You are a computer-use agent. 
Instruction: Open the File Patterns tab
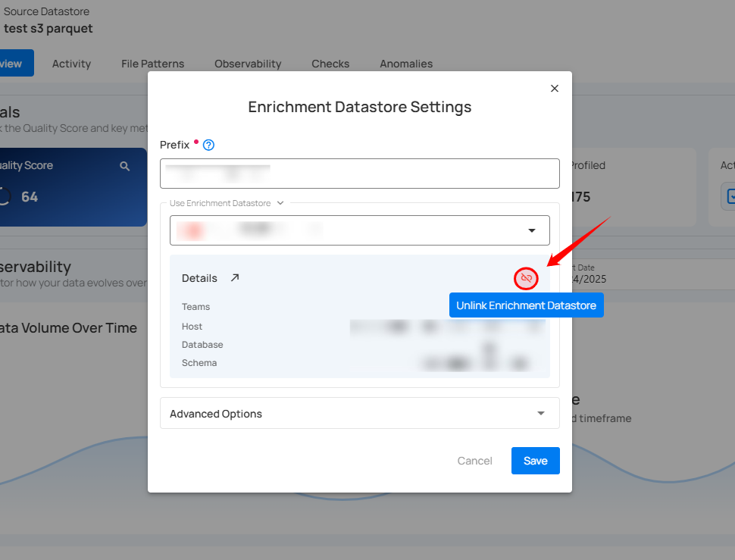152,64
